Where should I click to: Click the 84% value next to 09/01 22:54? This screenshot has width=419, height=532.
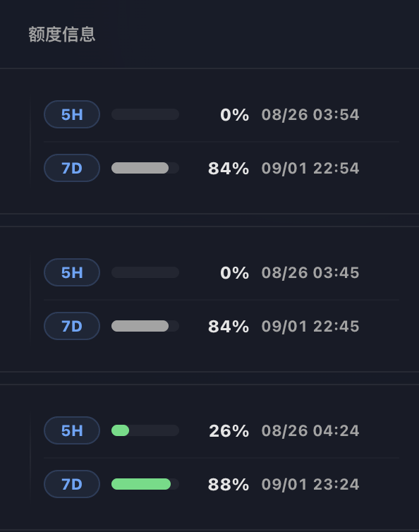coord(229,169)
